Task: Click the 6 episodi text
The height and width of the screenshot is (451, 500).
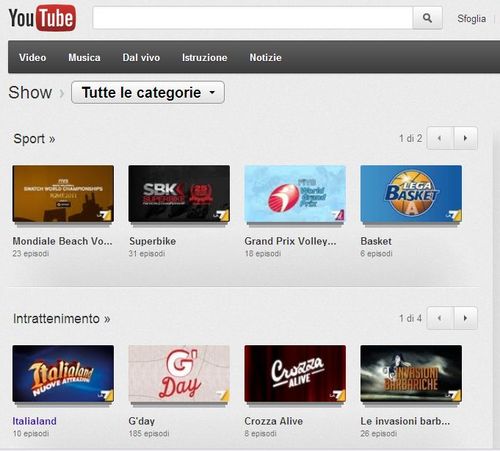Action: pyautogui.click(x=376, y=254)
